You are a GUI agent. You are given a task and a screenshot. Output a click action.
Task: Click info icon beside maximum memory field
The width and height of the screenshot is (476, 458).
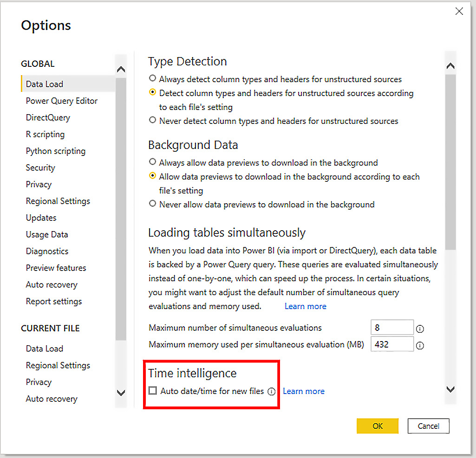pos(420,345)
